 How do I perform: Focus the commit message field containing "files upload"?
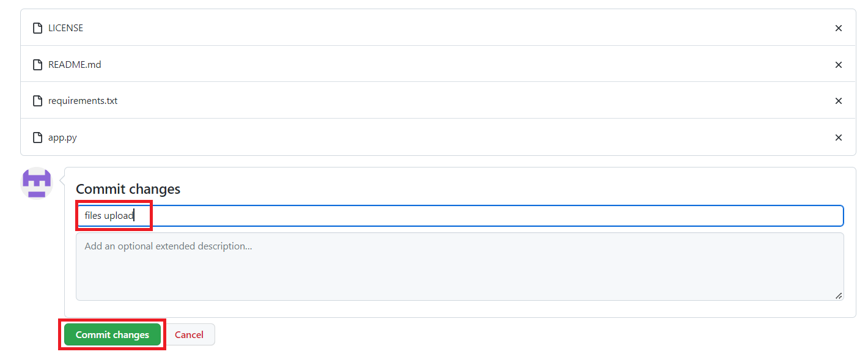tap(458, 216)
